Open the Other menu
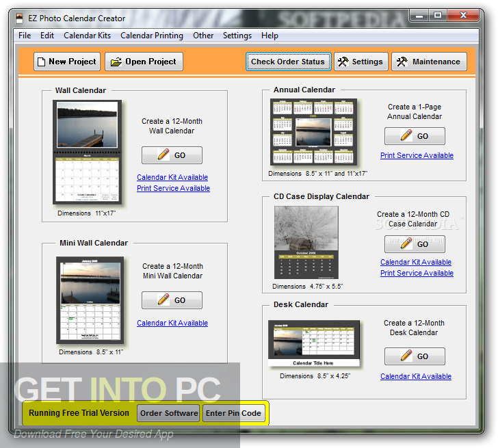Viewport: 498px width, 448px height. 203,36
